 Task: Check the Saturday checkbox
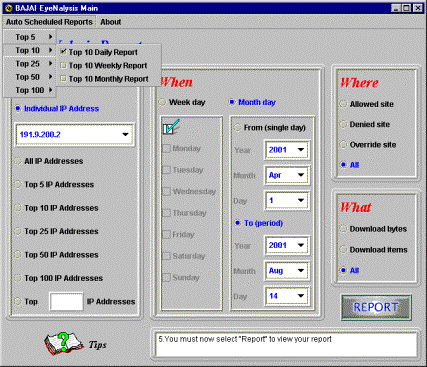point(166,256)
